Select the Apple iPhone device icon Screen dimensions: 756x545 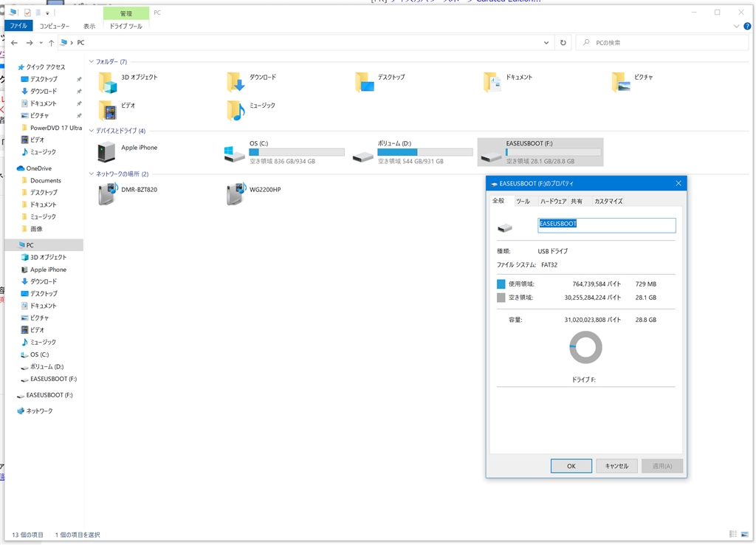106,152
